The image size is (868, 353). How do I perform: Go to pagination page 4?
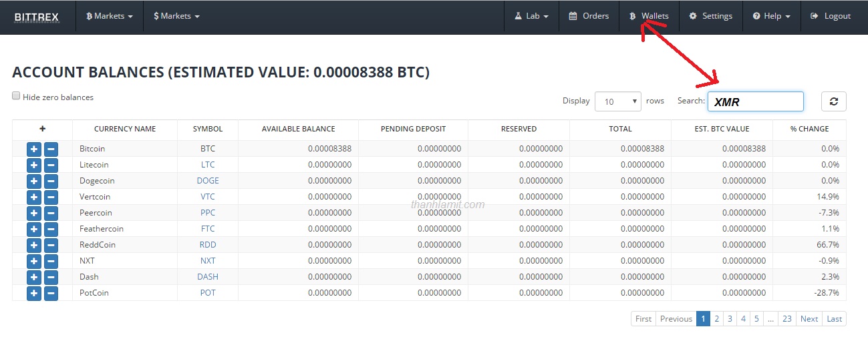click(743, 319)
